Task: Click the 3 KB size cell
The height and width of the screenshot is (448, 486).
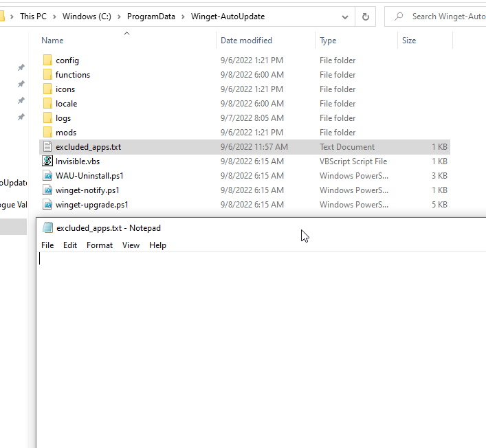Action: [439, 176]
